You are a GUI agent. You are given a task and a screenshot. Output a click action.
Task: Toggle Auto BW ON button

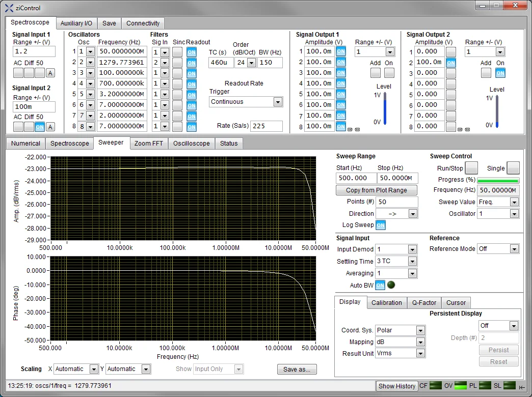pyautogui.click(x=380, y=285)
